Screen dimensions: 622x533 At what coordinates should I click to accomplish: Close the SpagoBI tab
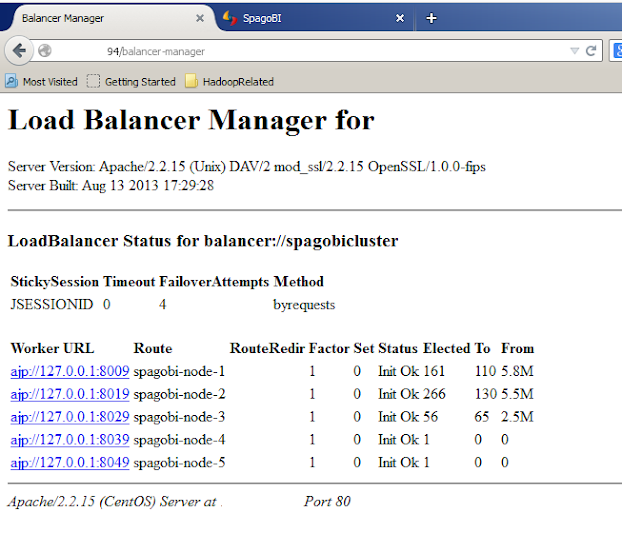click(x=400, y=18)
